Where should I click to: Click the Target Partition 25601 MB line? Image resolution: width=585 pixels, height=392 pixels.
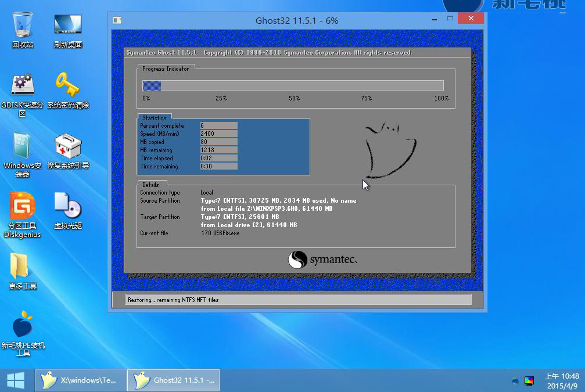[x=240, y=217]
